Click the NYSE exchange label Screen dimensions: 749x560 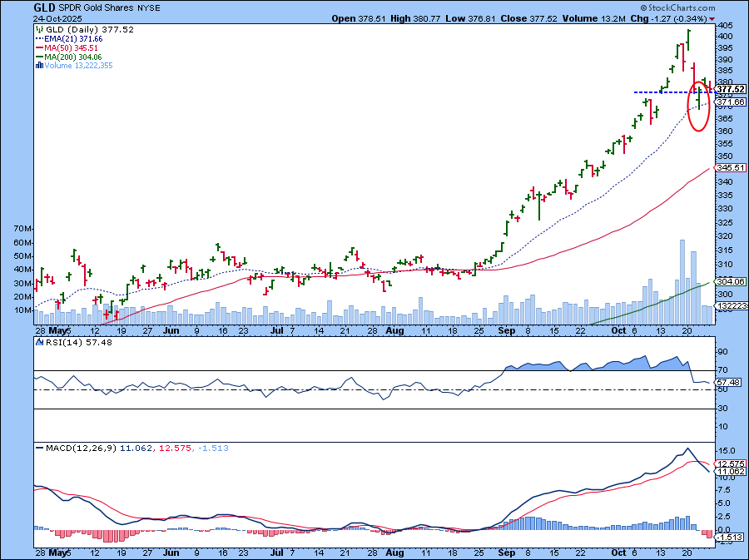point(149,8)
